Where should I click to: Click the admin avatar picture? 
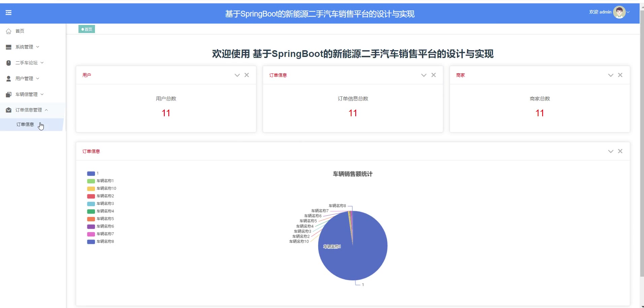pyautogui.click(x=619, y=12)
